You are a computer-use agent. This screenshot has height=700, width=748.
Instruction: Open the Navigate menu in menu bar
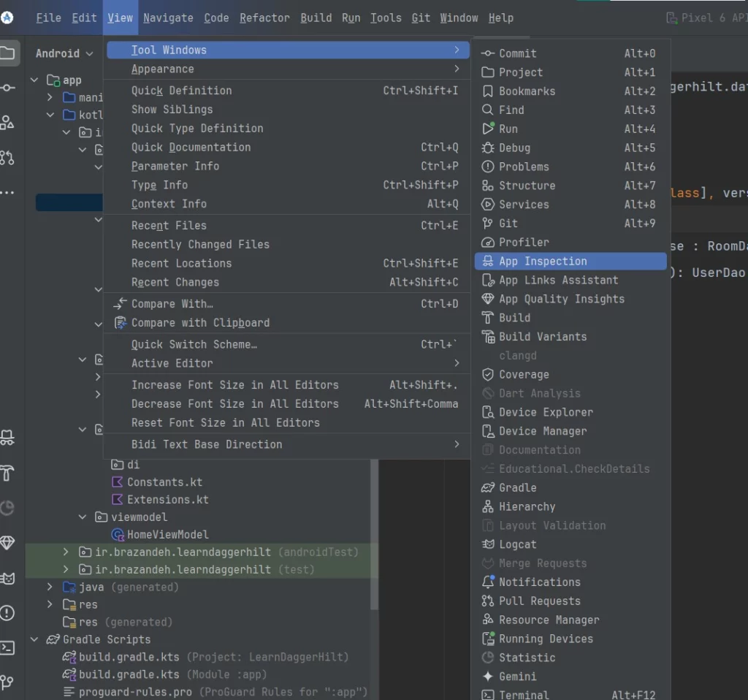tap(168, 18)
